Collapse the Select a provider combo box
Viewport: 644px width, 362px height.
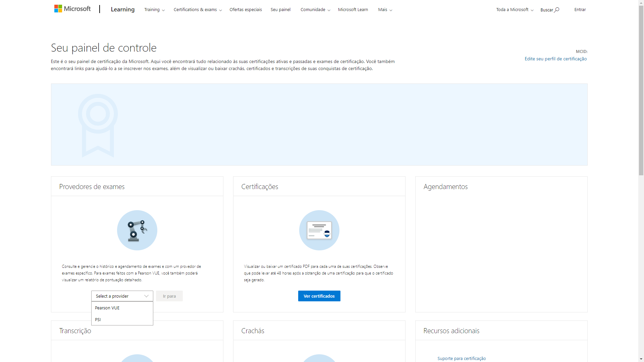[122, 296]
